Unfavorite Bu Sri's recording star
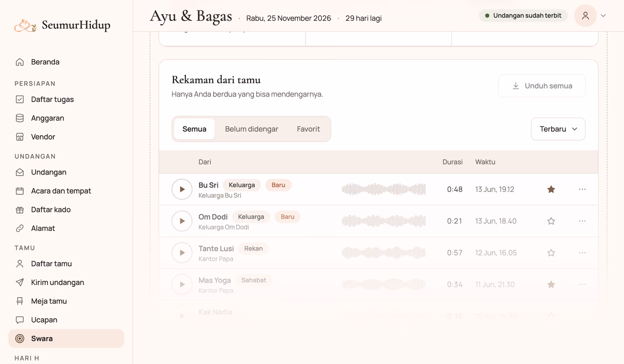The width and height of the screenshot is (624, 364). pyautogui.click(x=551, y=189)
